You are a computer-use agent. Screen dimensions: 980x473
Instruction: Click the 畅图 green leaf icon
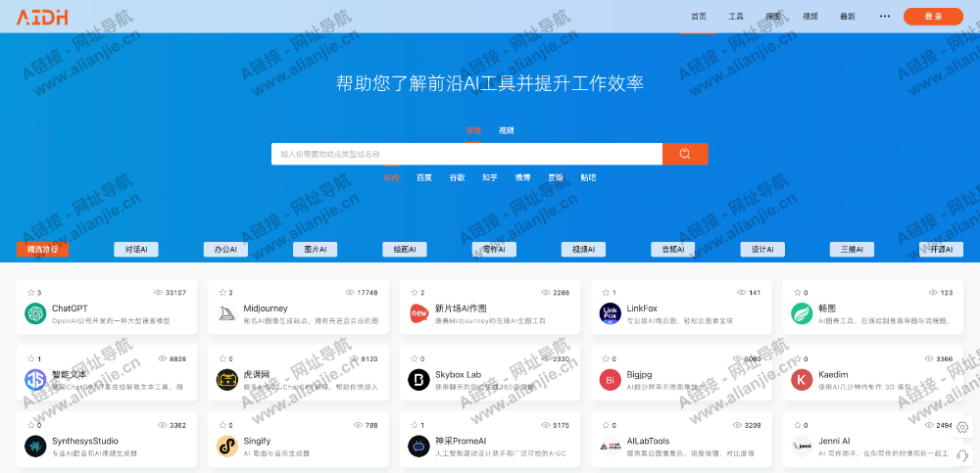click(802, 313)
